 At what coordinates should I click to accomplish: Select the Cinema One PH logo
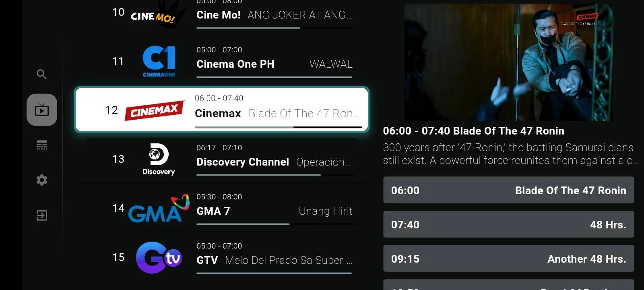click(x=159, y=61)
